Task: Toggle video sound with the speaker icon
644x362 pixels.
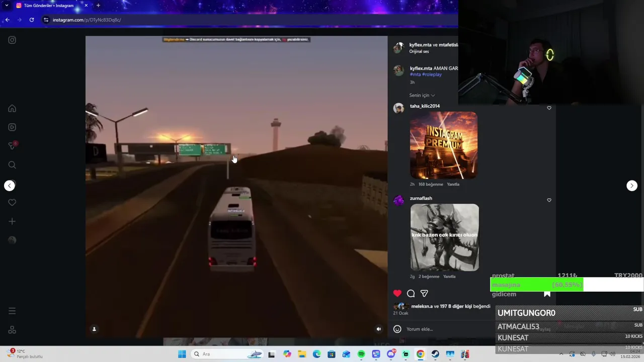Action: (379, 329)
